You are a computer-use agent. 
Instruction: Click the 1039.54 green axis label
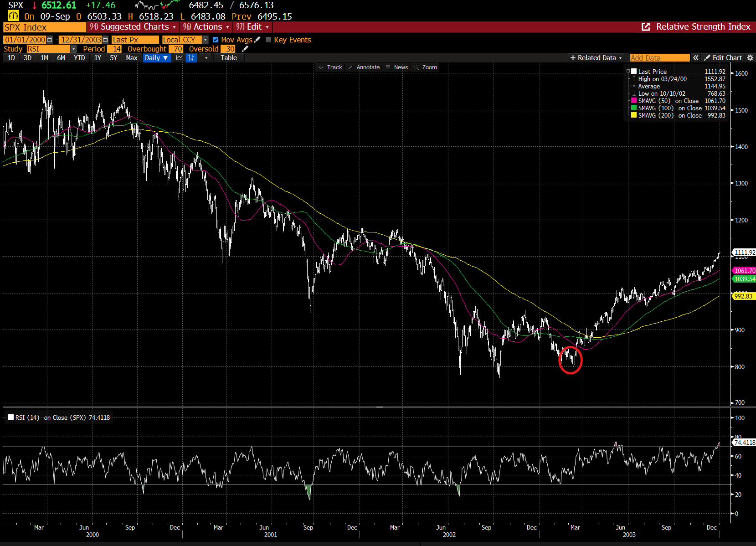(744, 279)
